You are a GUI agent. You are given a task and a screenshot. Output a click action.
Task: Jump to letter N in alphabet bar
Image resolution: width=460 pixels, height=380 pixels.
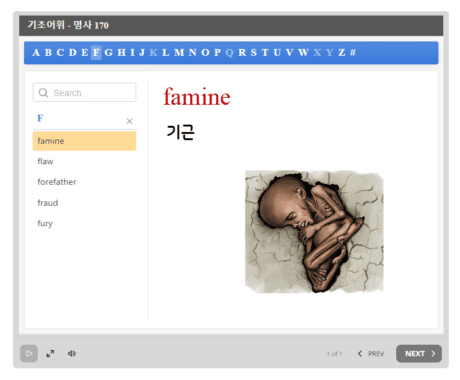point(193,53)
